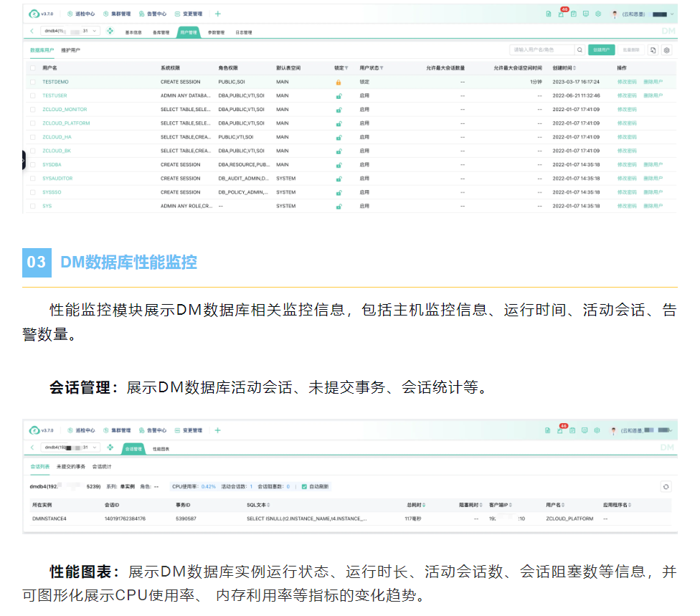Click the plus icon after 变更管理 in top header
This screenshot has width=700, height=616.
point(218,14)
